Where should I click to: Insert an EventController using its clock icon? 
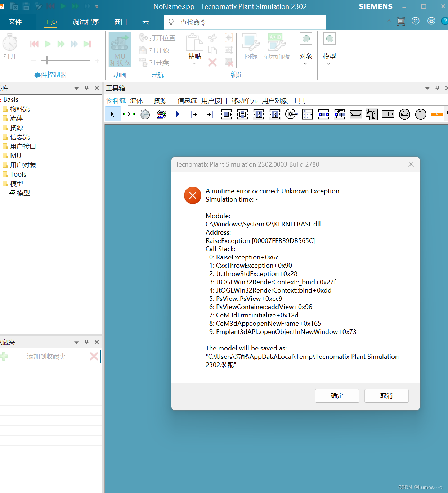pos(145,114)
